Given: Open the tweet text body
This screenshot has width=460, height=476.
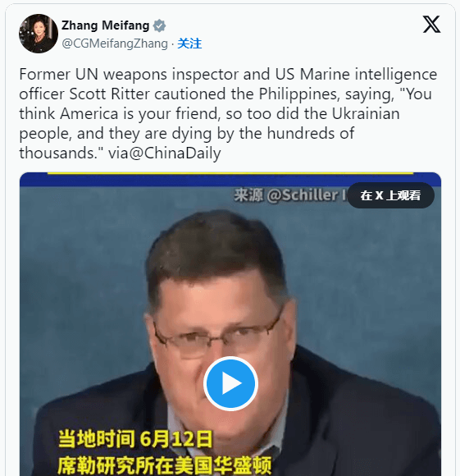Looking at the screenshot, I should click(228, 113).
